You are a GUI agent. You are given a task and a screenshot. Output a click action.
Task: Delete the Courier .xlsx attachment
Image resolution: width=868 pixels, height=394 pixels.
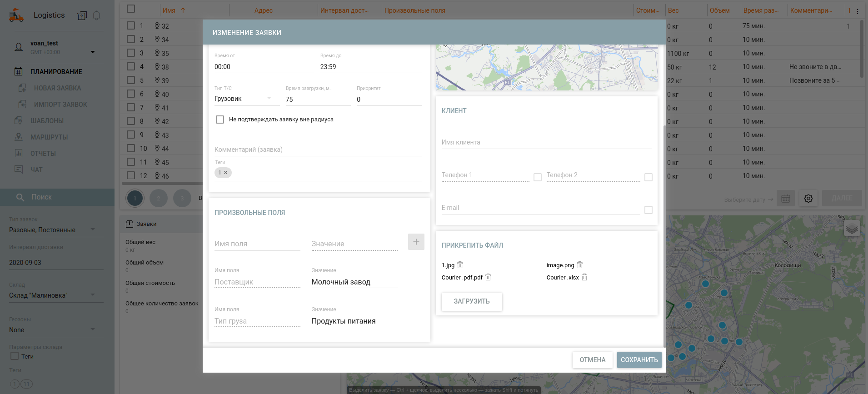pos(584,277)
